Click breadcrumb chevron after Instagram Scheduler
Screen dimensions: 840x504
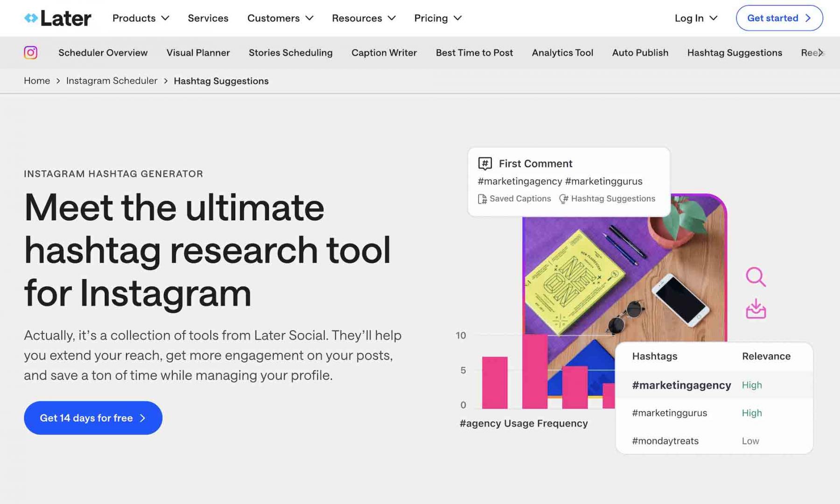click(x=166, y=81)
